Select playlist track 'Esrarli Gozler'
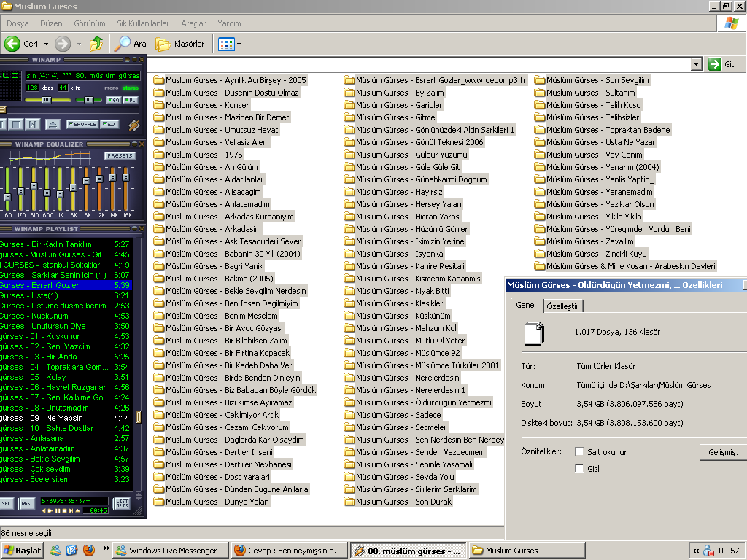747x560 pixels. click(65, 285)
